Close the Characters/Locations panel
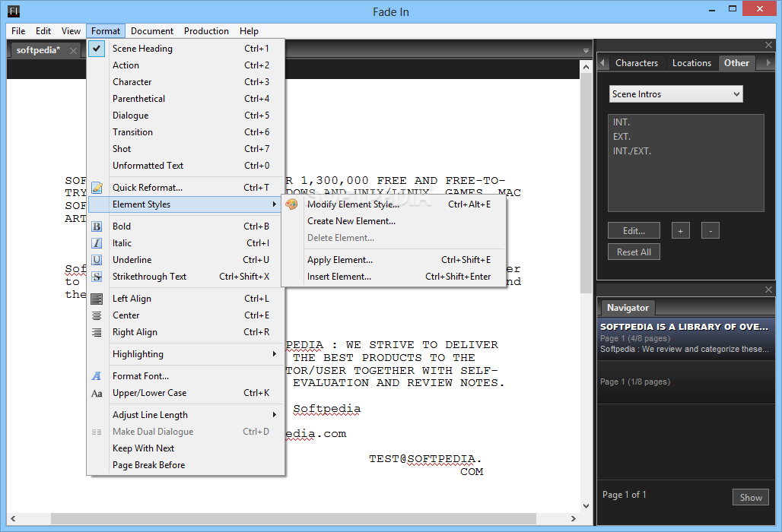 (x=768, y=45)
